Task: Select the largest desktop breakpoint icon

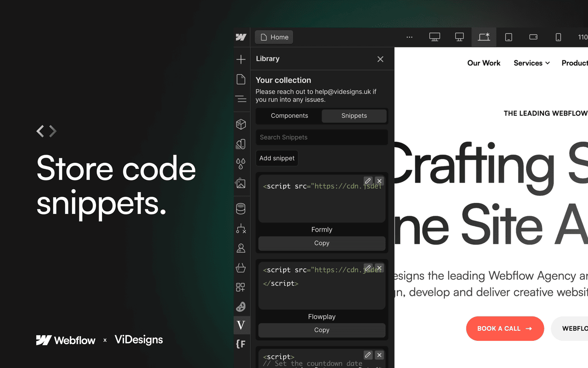Action: [x=435, y=37]
